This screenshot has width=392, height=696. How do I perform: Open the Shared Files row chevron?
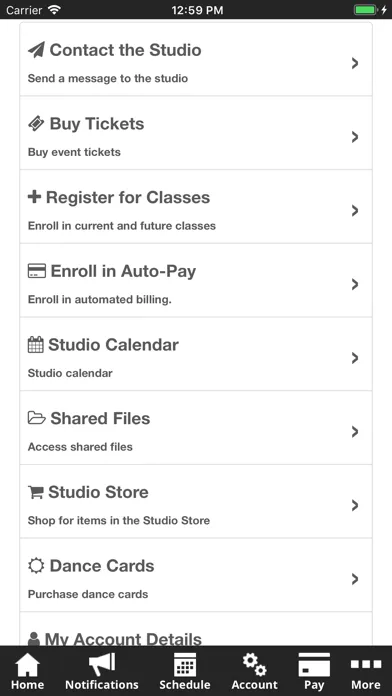click(355, 432)
